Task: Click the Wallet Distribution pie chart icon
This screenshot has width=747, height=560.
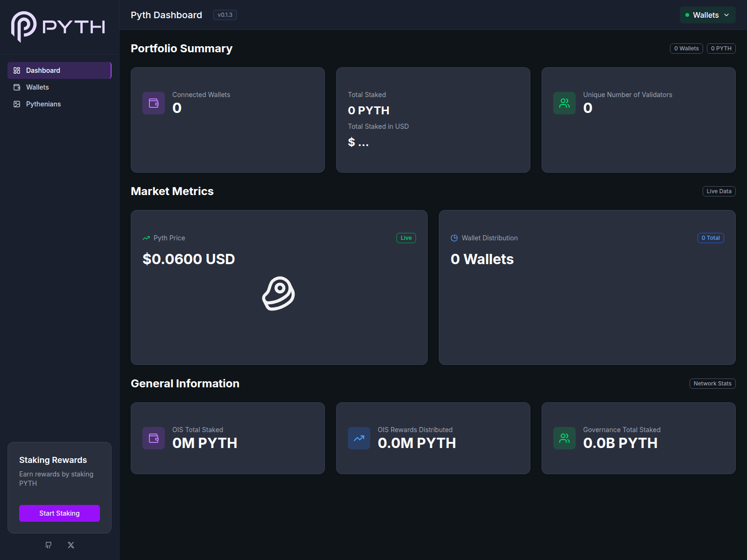Action: click(x=454, y=238)
